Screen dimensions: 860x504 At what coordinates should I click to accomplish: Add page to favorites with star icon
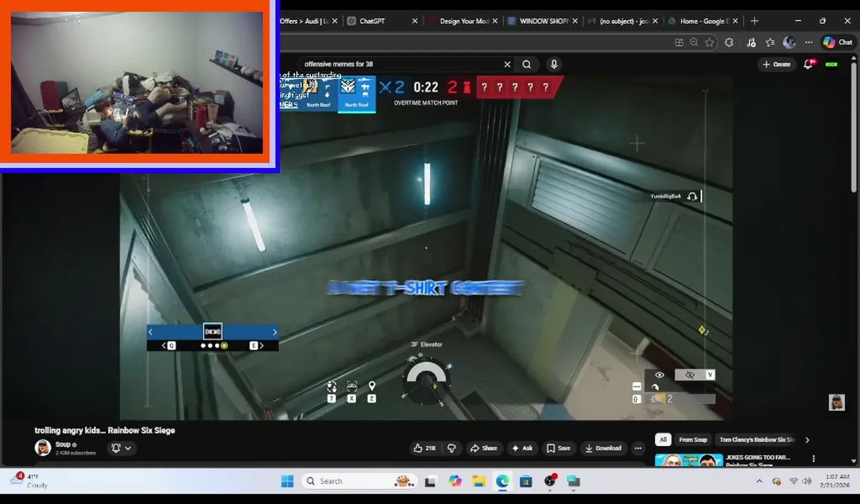coord(709,42)
